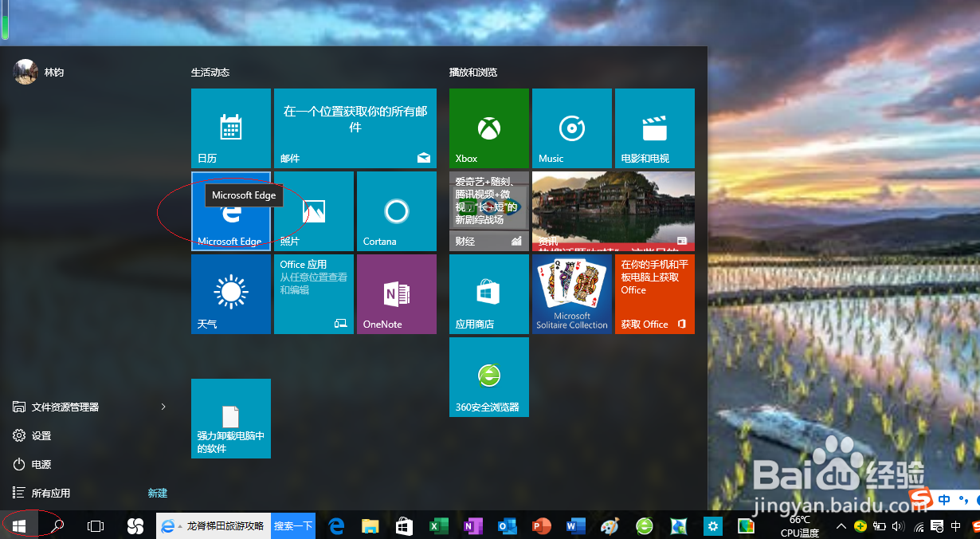Launch PowerPoint from the taskbar
The width and height of the screenshot is (980, 539).
point(542,525)
